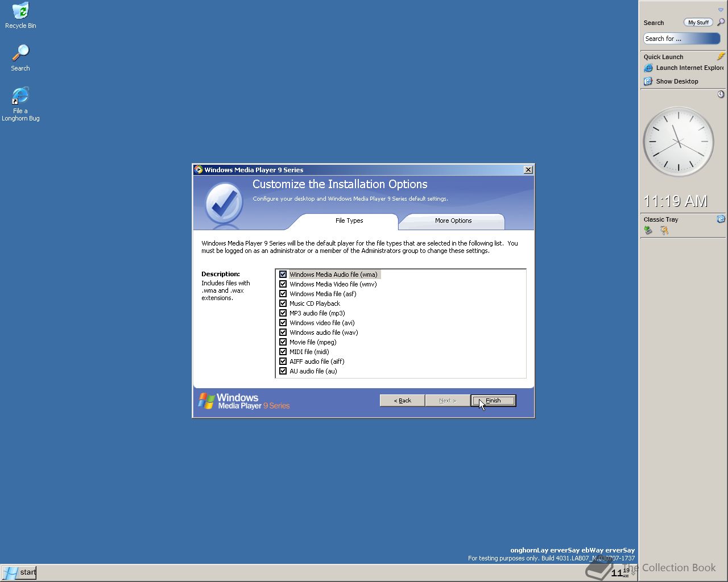The width and height of the screenshot is (728, 582).
Task: Click the Internet Explorer icon in Quick Launch
Action: pyautogui.click(x=648, y=68)
